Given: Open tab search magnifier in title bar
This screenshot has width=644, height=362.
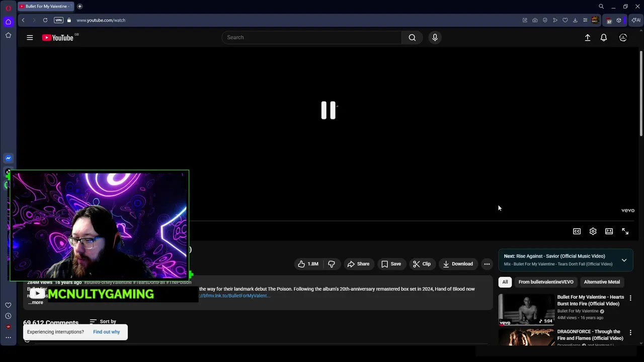Looking at the screenshot, I should [x=601, y=7].
